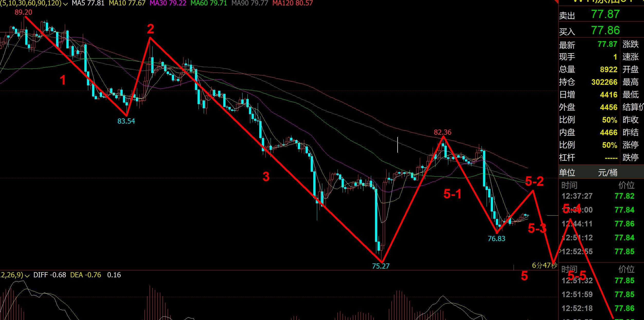Select the 现手 value 1
Screen dimensions: 644x320
(615, 57)
